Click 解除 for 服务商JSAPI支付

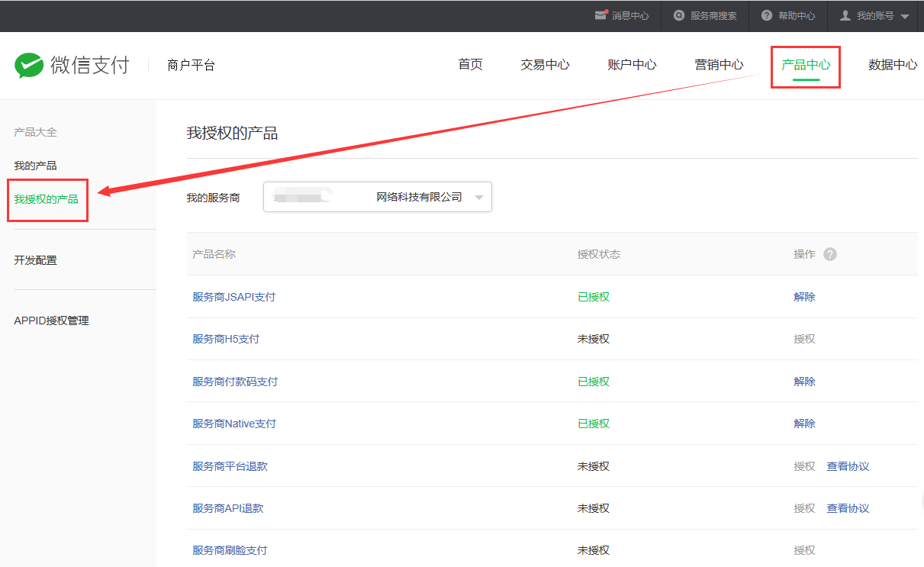[804, 297]
